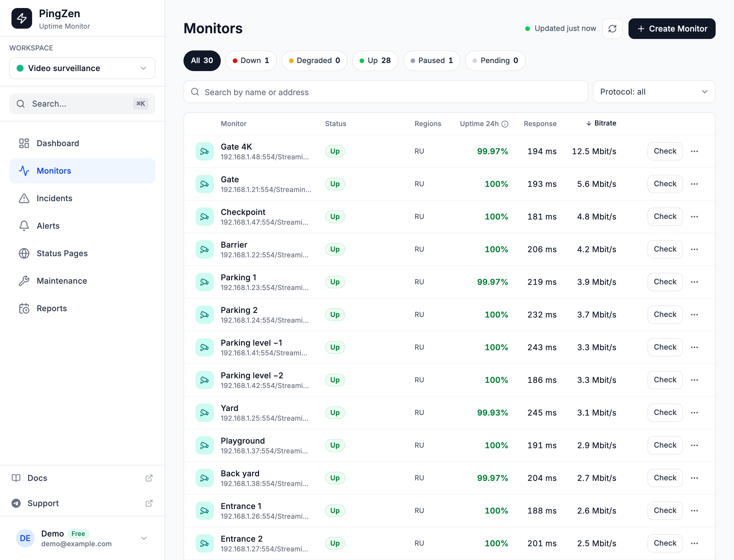
Task: Select Monitors in the sidebar
Action: click(82, 171)
